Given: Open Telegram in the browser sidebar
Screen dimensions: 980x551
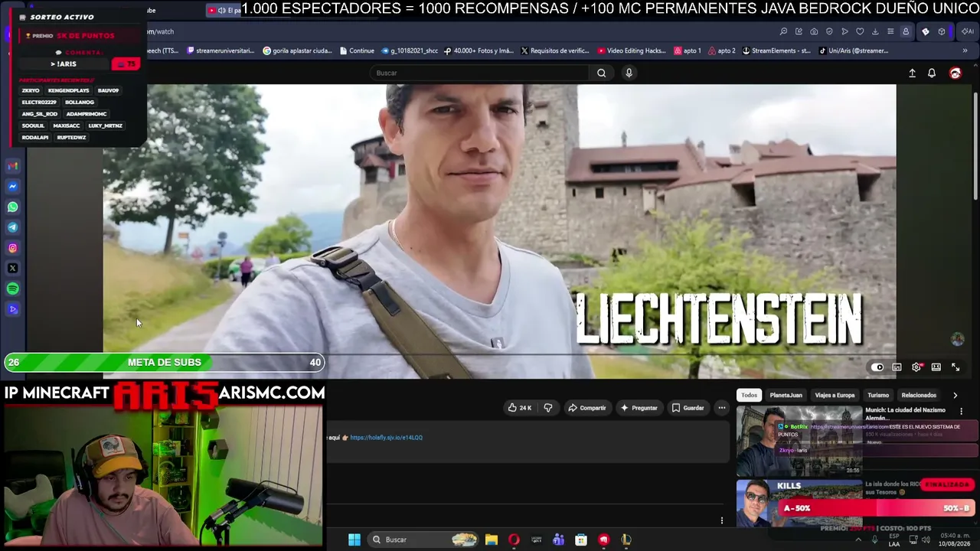Looking at the screenshot, I should tap(13, 227).
